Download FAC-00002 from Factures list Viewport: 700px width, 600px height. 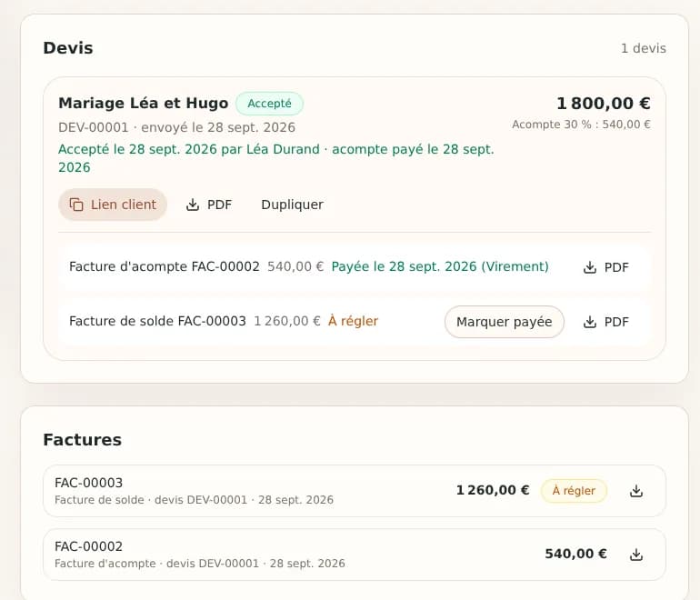636,555
